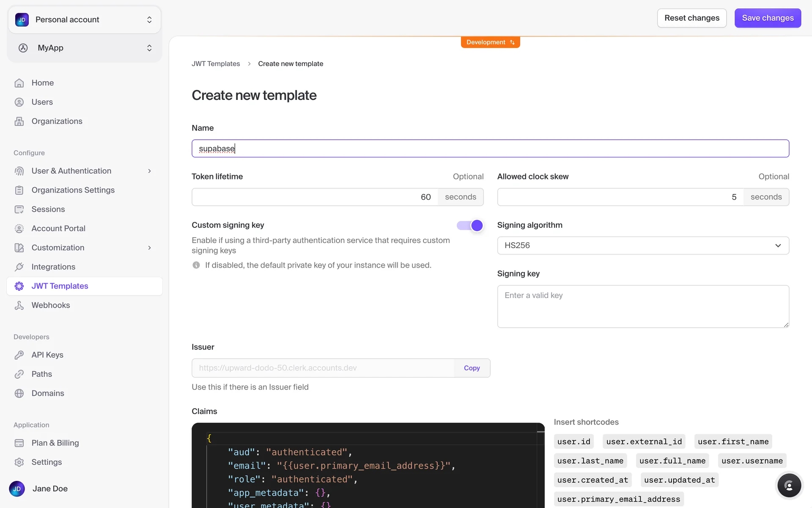The height and width of the screenshot is (508, 812).
Task: Click the Home icon in sidebar
Action: pos(19,83)
